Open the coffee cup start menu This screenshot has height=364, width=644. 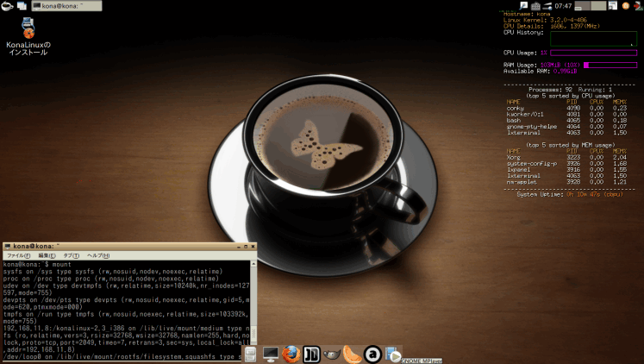click(7, 6)
